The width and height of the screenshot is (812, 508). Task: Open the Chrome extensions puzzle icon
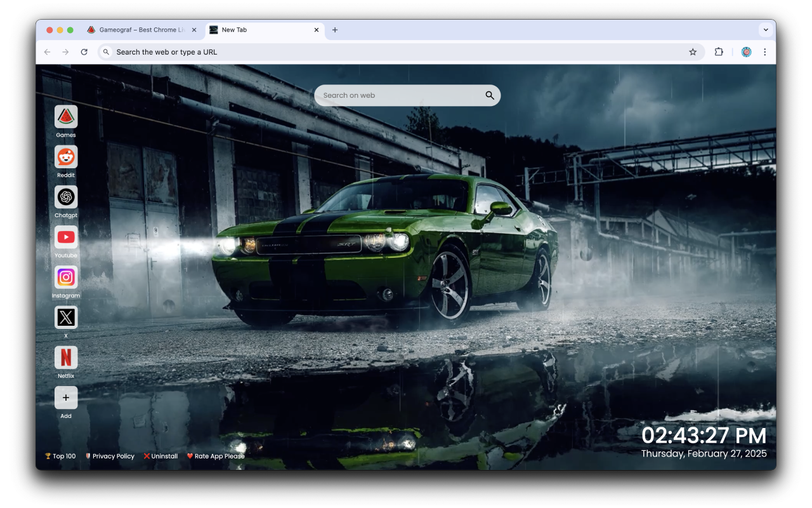719,51
